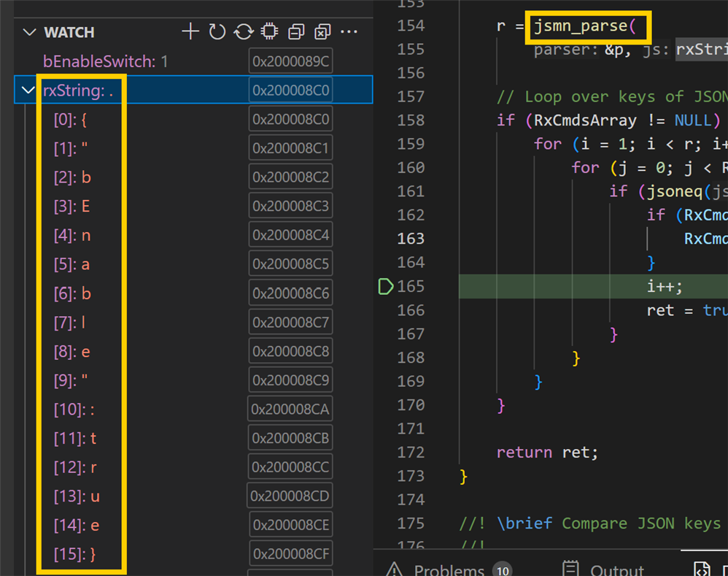The image size is (728, 576).
Task: Click address 0x2000089C for bEnableSwitch
Action: (290, 62)
